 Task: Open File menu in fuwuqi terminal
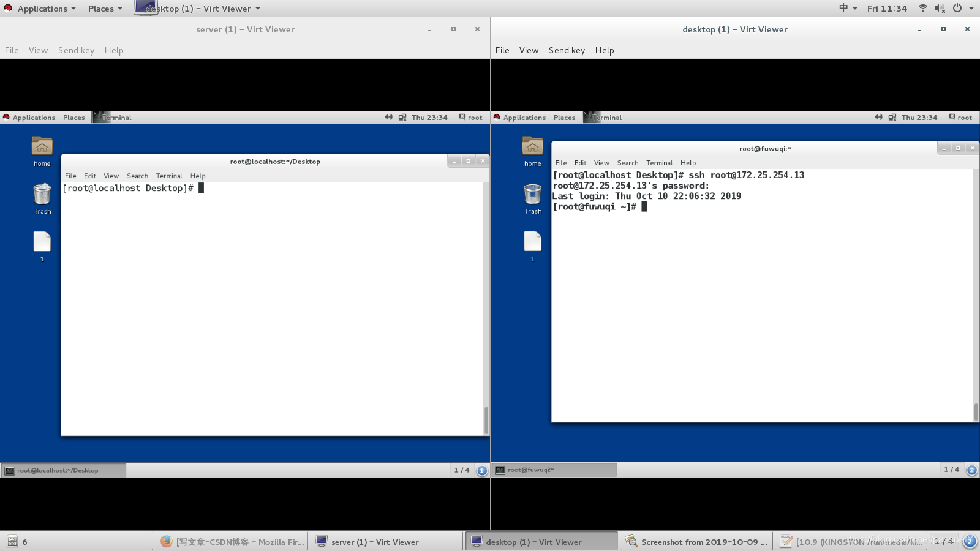pos(561,163)
